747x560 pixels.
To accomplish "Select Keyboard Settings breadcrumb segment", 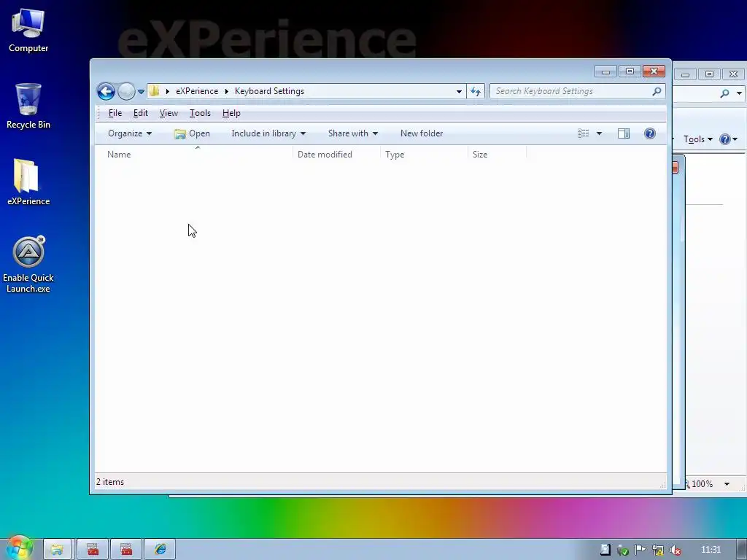I will coord(269,91).
